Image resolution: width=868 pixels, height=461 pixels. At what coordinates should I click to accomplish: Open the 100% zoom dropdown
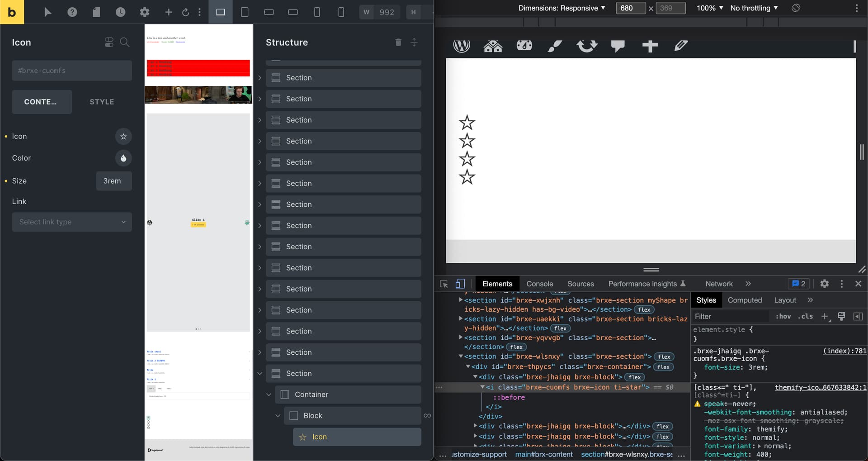pyautogui.click(x=710, y=8)
